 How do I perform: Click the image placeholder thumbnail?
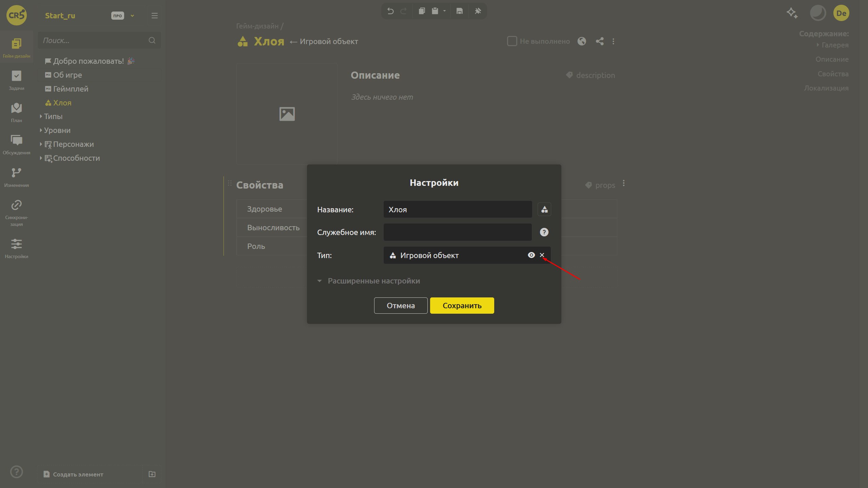pyautogui.click(x=287, y=114)
